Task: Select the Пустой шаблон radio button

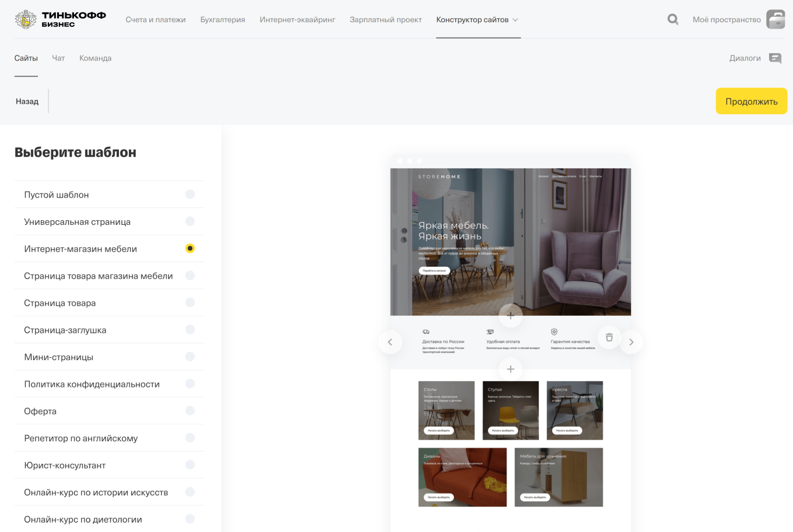Action: [190, 195]
